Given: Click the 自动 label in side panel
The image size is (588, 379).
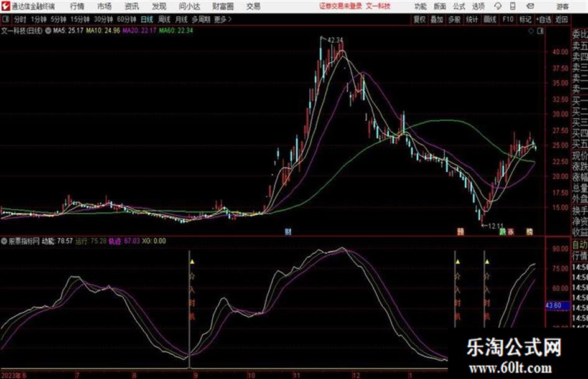Looking at the screenshot, I should pyautogui.click(x=580, y=245).
